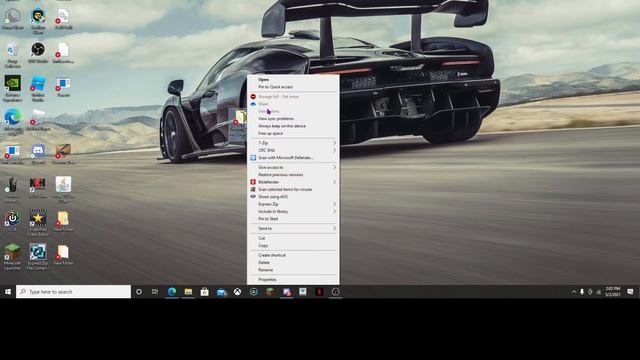Viewport: 640px width, 360px height.
Task: Select the Microsoft Edge desktop icon
Action: pyautogui.click(x=13, y=122)
